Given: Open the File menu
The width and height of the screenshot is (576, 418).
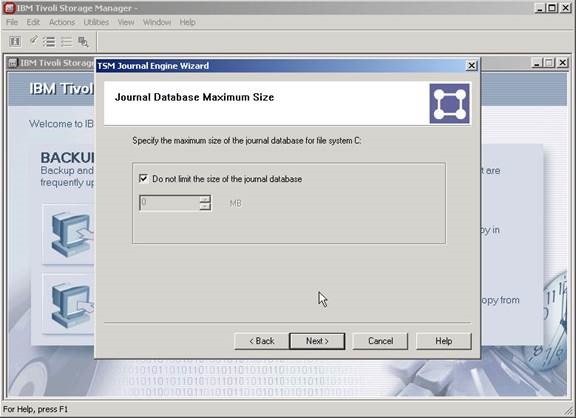Looking at the screenshot, I should tap(12, 22).
